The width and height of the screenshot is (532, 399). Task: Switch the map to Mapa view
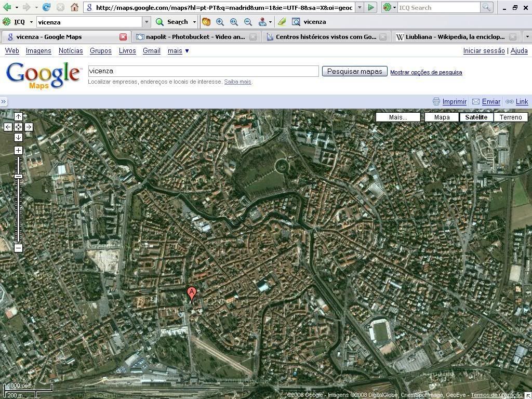click(x=442, y=117)
